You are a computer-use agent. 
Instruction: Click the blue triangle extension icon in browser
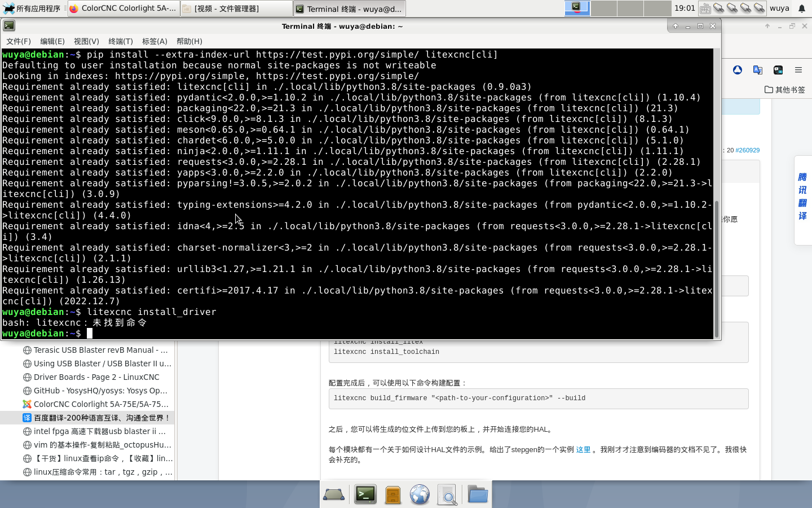pos(737,70)
